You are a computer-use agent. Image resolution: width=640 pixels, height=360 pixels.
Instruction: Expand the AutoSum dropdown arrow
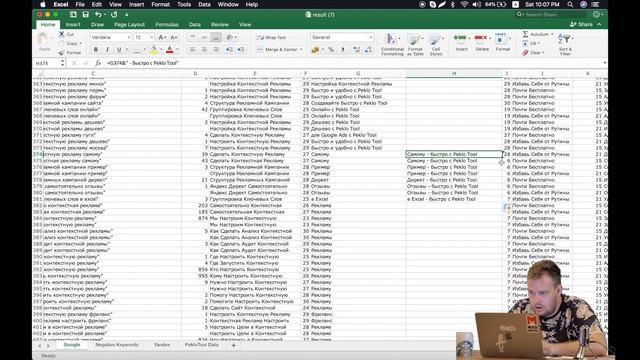(552, 34)
